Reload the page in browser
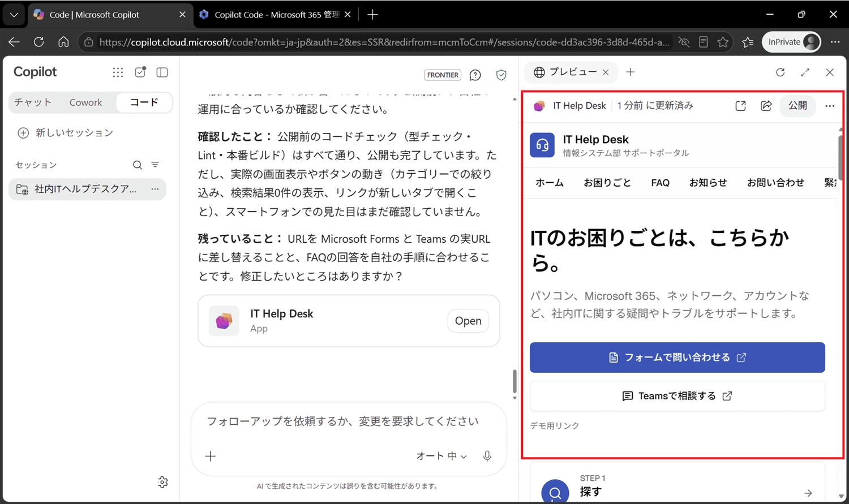This screenshot has height=504, width=849. point(38,42)
